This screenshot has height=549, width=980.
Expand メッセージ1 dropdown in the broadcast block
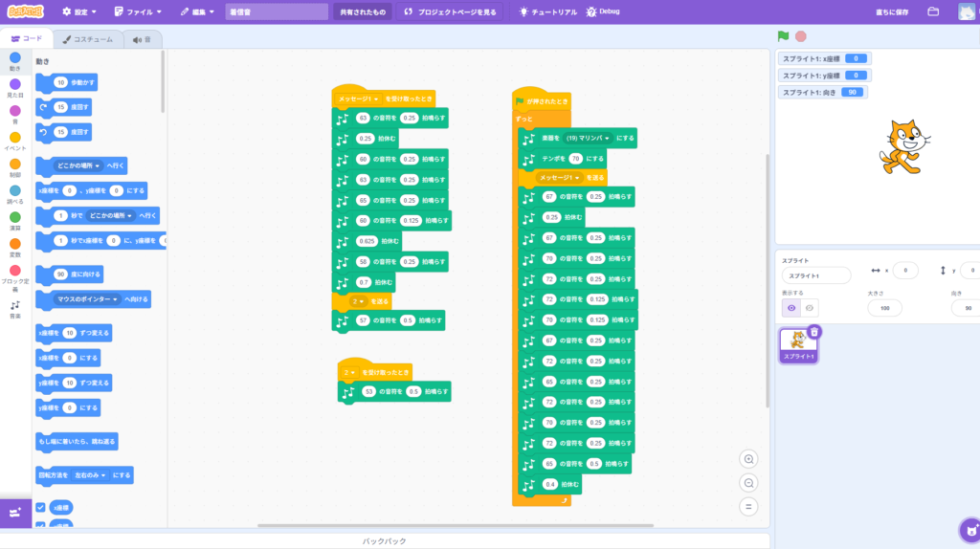pyautogui.click(x=559, y=177)
